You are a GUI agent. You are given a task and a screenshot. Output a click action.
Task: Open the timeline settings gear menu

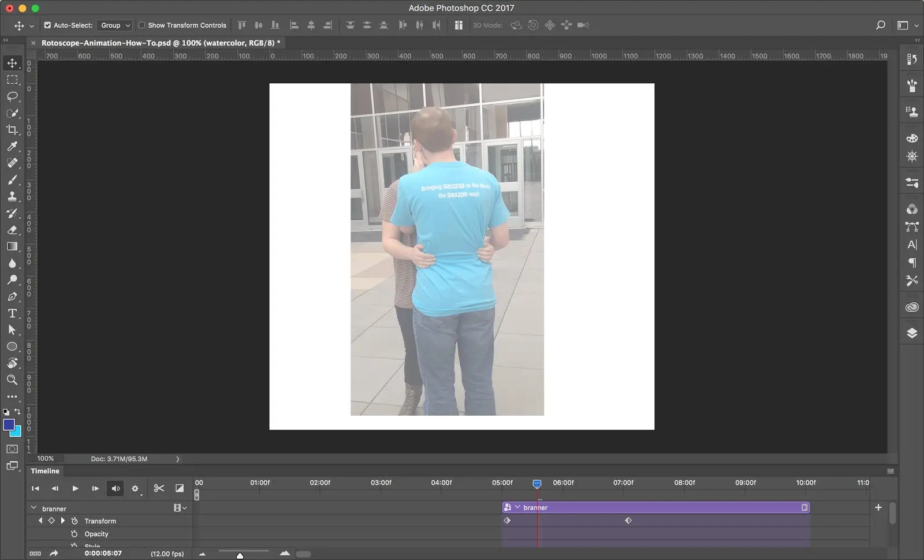pyautogui.click(x=135, y=488)
